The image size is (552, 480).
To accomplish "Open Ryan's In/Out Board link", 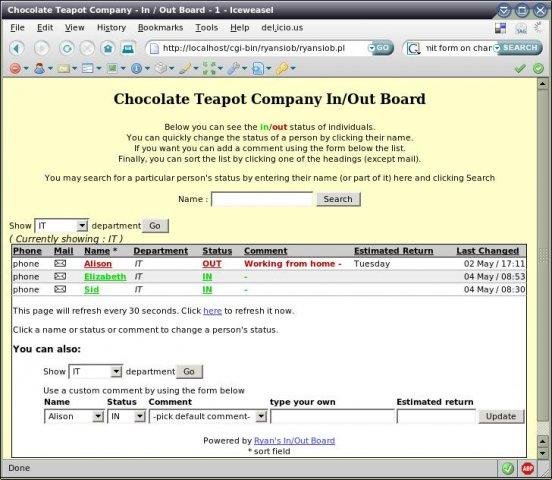I will click(x=294, y=441).
